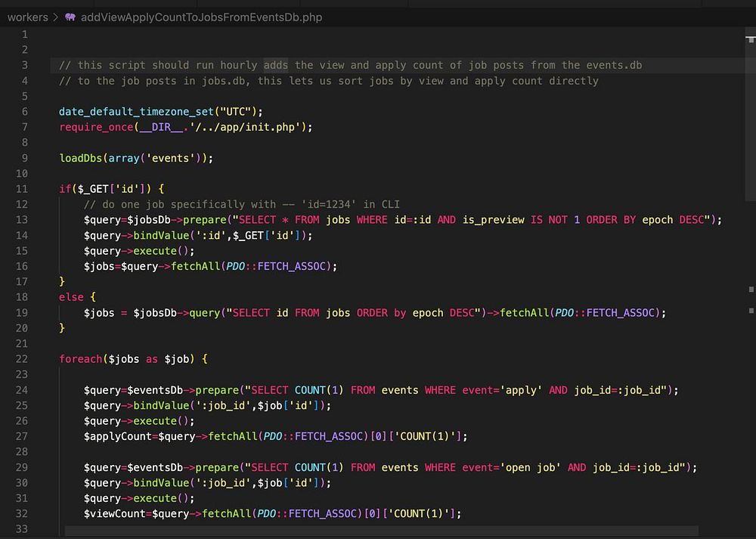Image resolution: width=756 pixels, height=539 pixels.
Task: Click the loadDbs function call
Action: click(81, 158)
